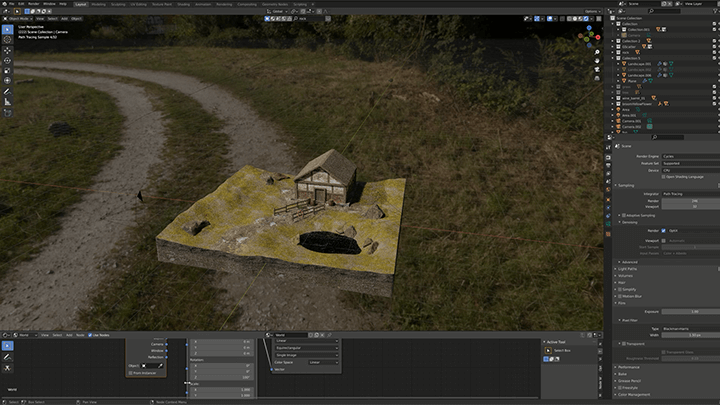This screenshot has width=720, height=405.
Task: Click the Blender logo menu icon
Action: click(x=5, y=4)
